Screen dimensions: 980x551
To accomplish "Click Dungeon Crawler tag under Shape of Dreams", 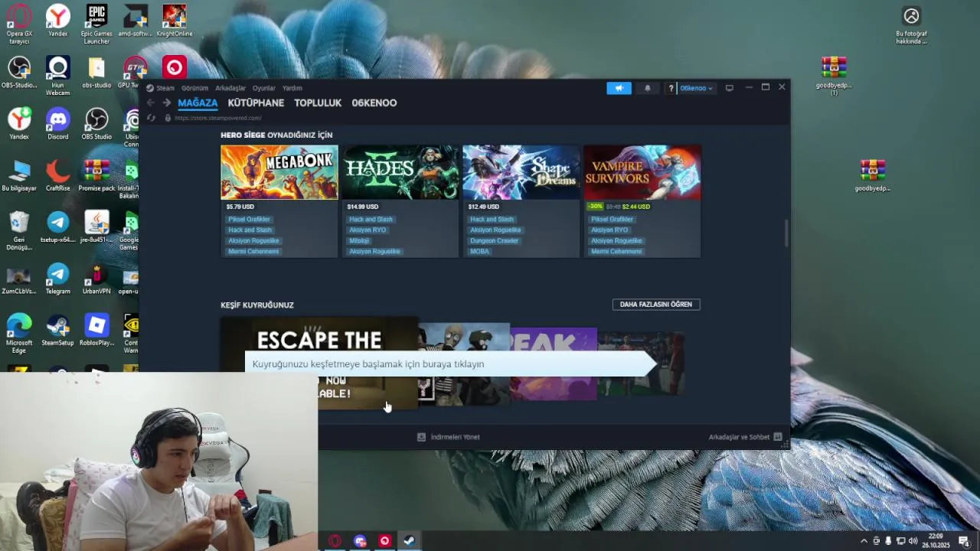I will pyautogui.click(x=494, y=240).
